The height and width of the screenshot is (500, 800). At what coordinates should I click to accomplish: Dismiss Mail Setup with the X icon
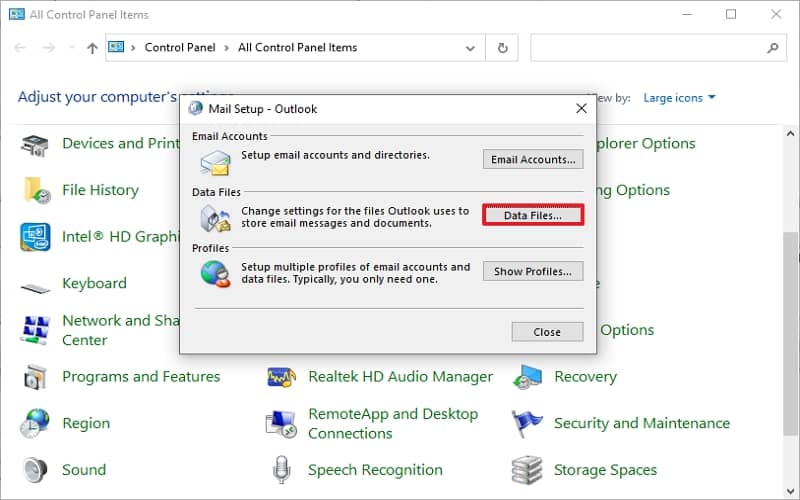581,108
